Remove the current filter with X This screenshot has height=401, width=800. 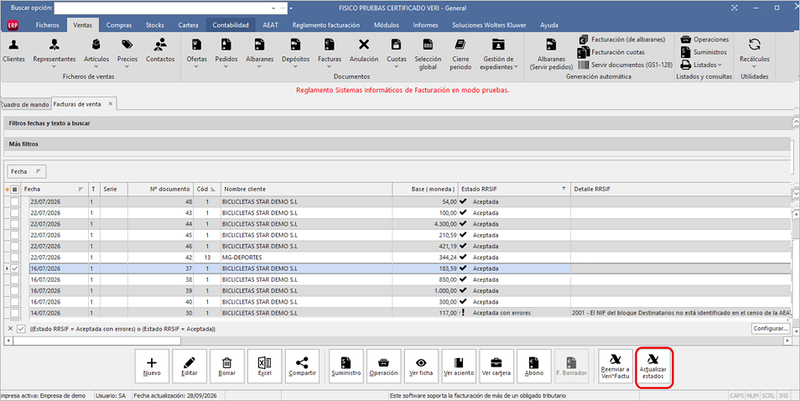[11, 329]
